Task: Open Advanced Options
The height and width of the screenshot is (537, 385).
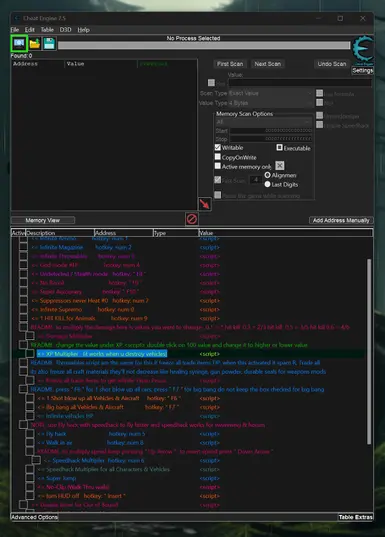Action: (x=34, y=517)
